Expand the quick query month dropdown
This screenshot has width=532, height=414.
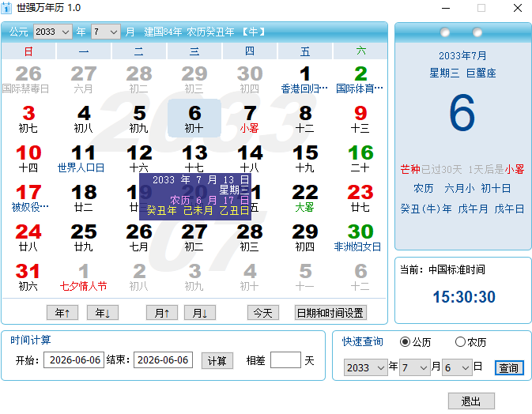click(415, 367)
